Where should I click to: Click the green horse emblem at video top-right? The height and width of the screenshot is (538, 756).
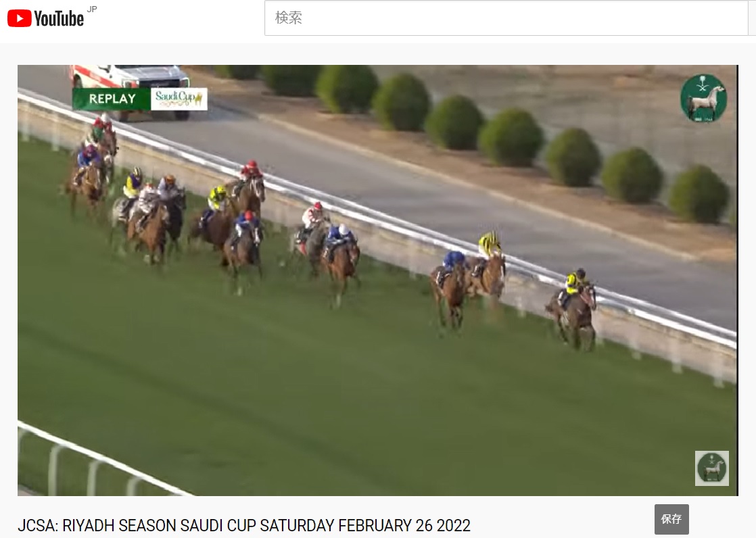703,99
